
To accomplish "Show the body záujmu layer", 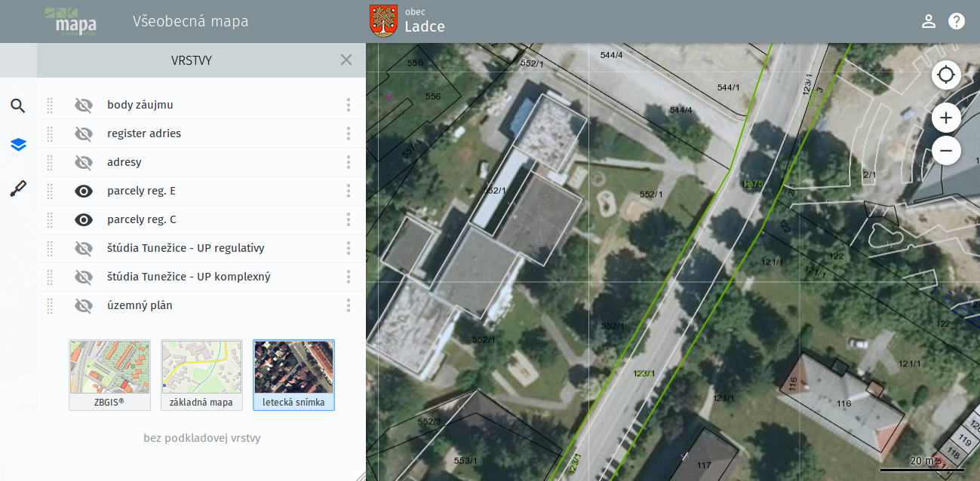I will [x=84, y=105].
